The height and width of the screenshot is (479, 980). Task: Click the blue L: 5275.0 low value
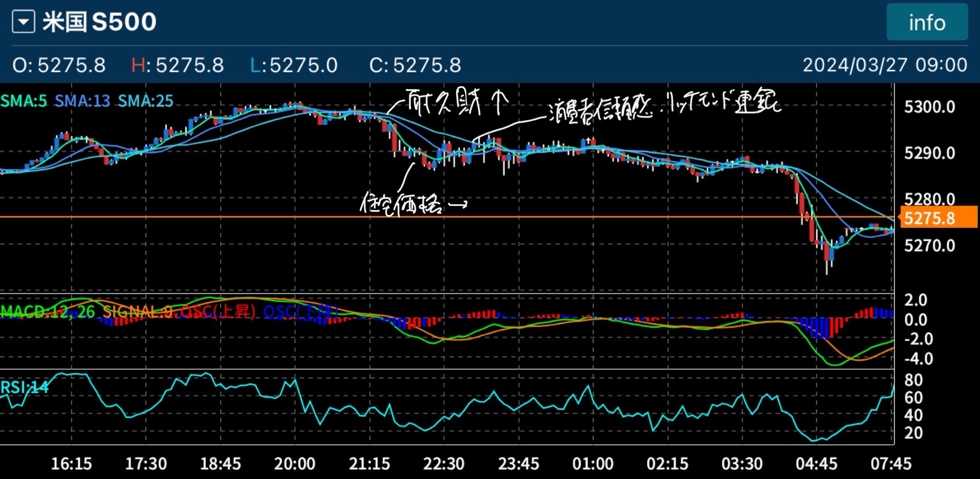294,65
